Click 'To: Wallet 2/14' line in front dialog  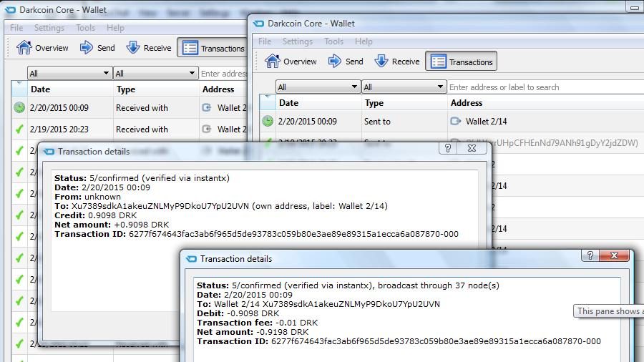click(x=318, y=304)
